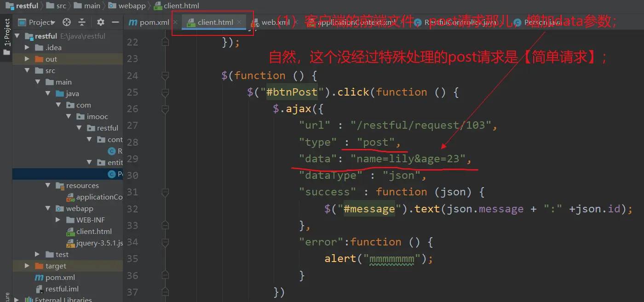Image resolution: width=644 pixels, height=302 pixels.
Task: Click the fold marker at line 34
Action: 165,242
